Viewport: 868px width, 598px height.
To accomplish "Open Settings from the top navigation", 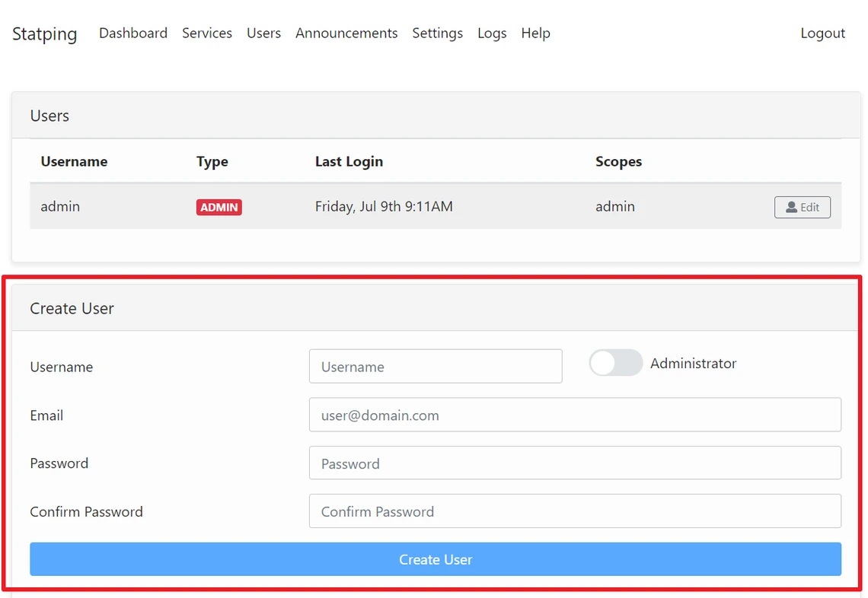I will coord(437,33).
